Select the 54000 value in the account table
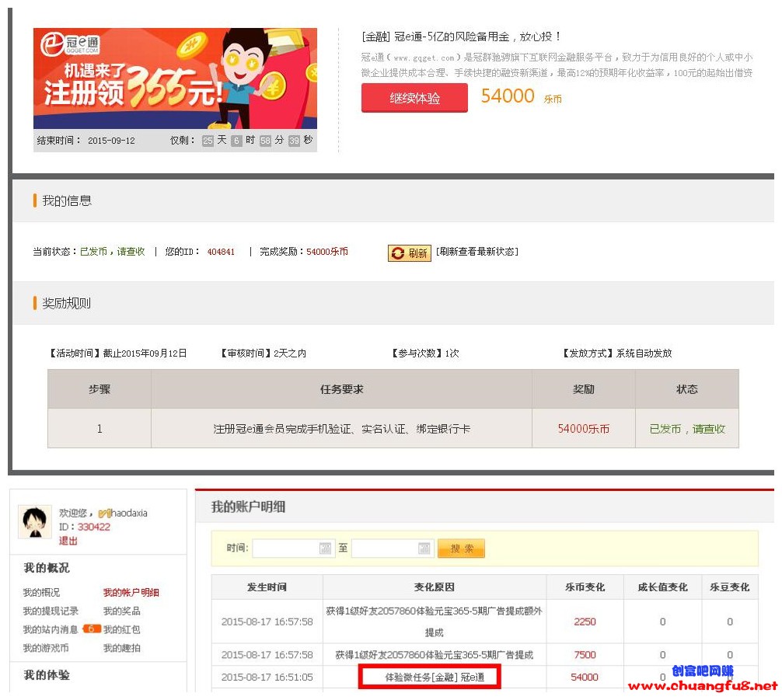782x700 pixels. pos(585,677)
